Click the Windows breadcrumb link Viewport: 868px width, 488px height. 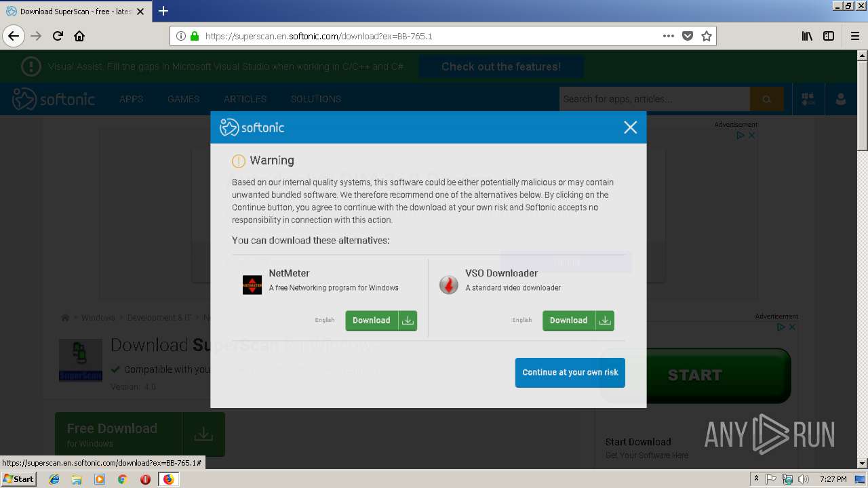click(98, 317)
